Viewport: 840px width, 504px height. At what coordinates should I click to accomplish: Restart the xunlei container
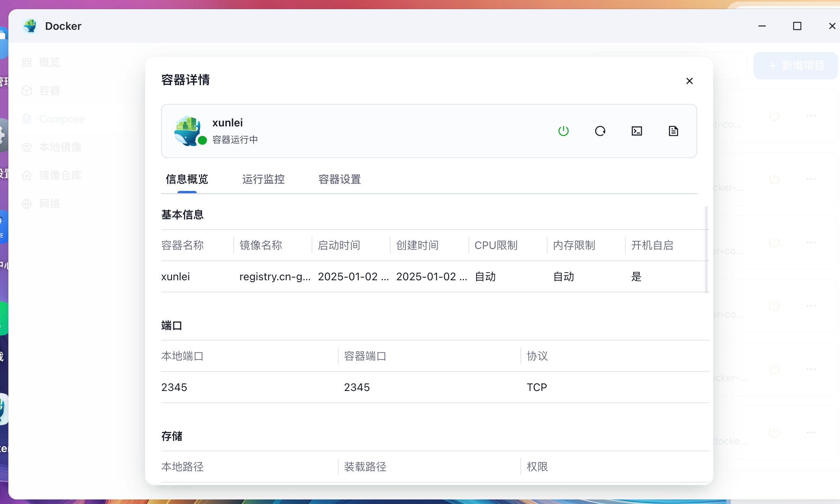coord(600,131)
